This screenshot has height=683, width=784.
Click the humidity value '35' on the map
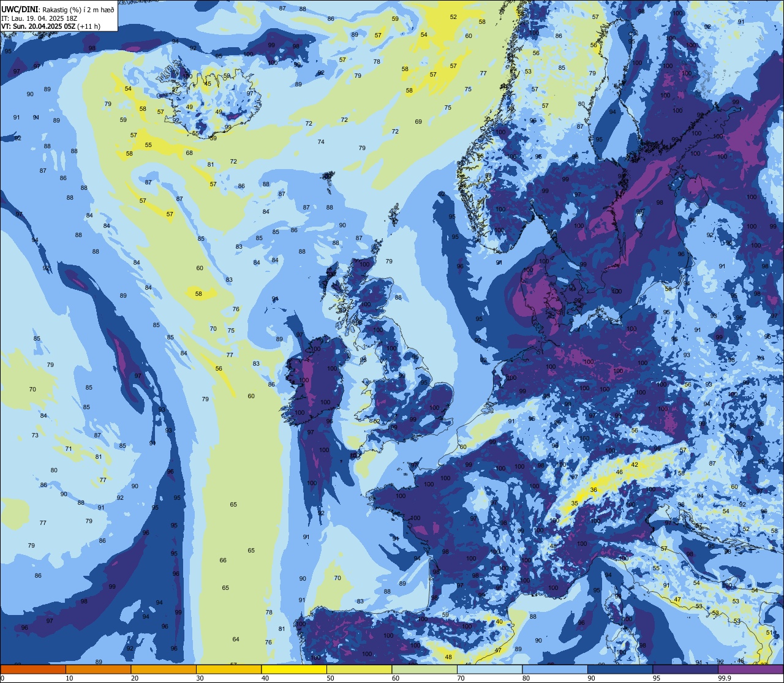click(575, 504)
